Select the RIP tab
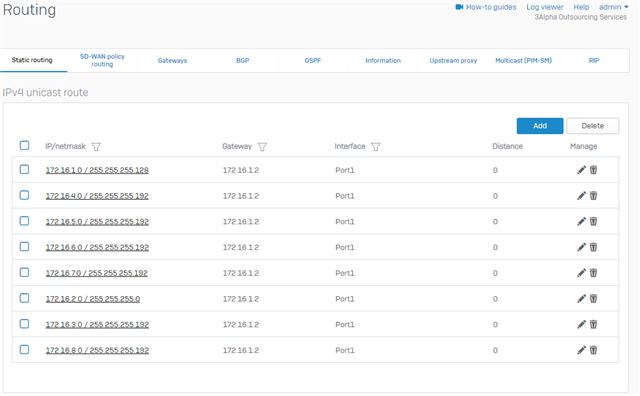This screenshot has height=396, width=640. 594,60
